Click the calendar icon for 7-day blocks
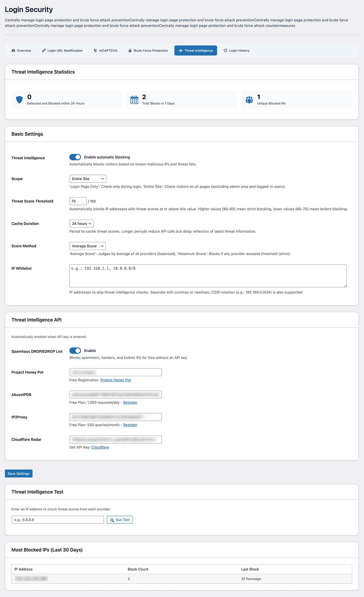Screen dimensions: 364x597 134,100
